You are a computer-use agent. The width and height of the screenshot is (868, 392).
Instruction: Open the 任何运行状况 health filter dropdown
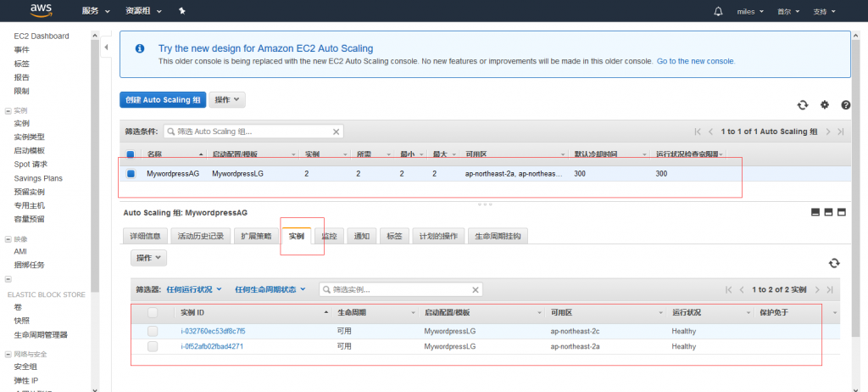pyautogui.click(x=194, y=289)
